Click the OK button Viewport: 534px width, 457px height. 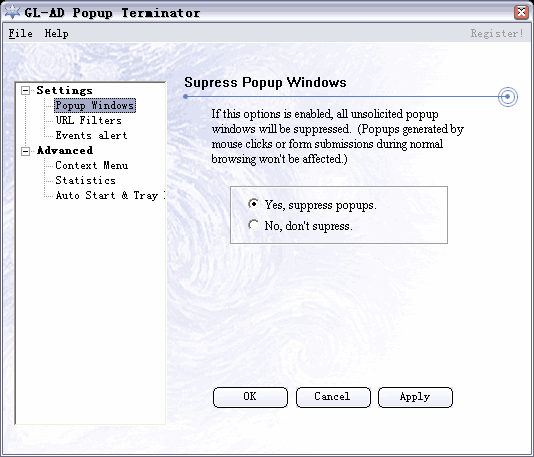[250, 397]
